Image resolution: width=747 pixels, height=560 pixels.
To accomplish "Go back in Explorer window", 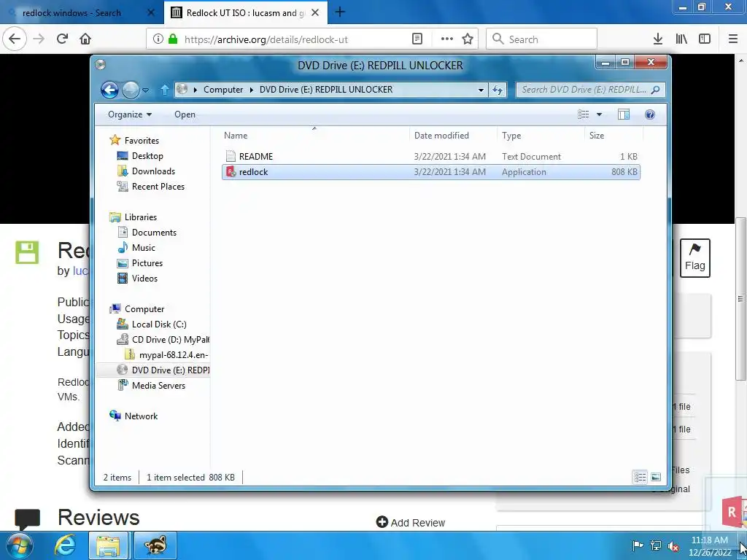I will click(x=109, y=90).
